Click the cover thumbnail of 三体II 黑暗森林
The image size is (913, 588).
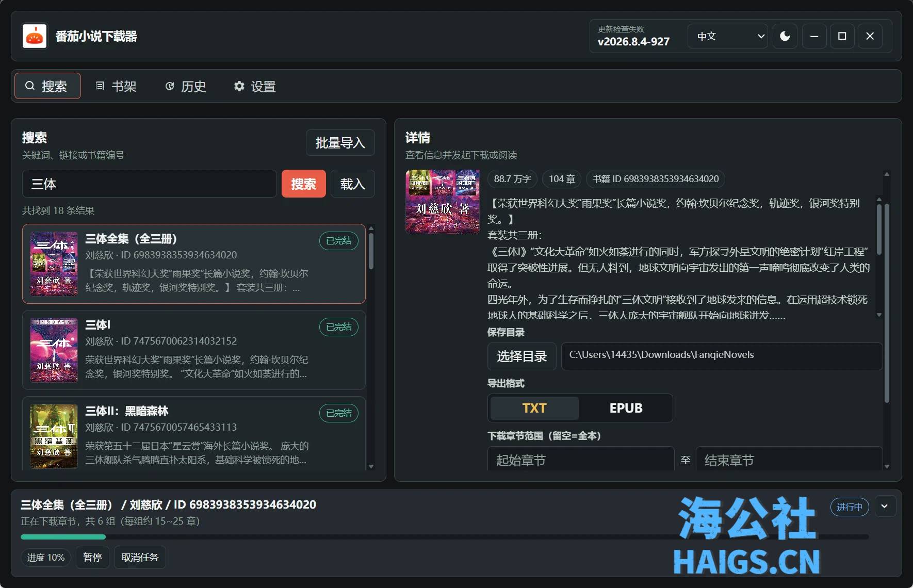(x=54, y=436)
